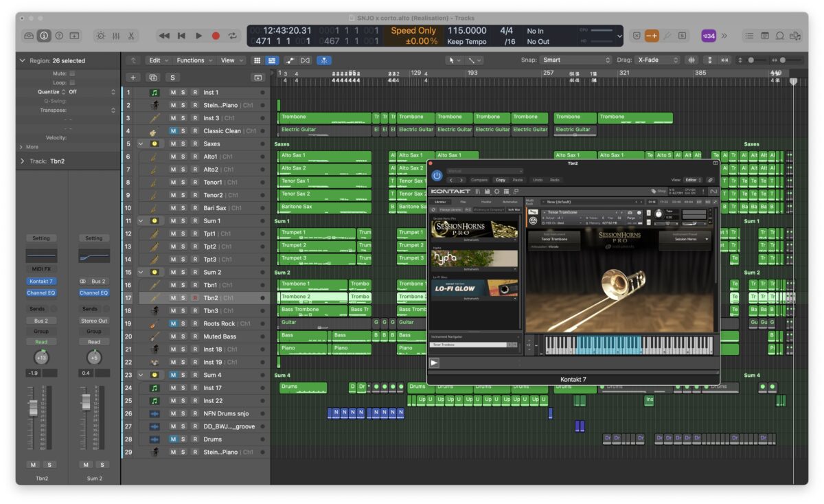Click Copy in Kontakt plugin header

click(x=500, y=180)
